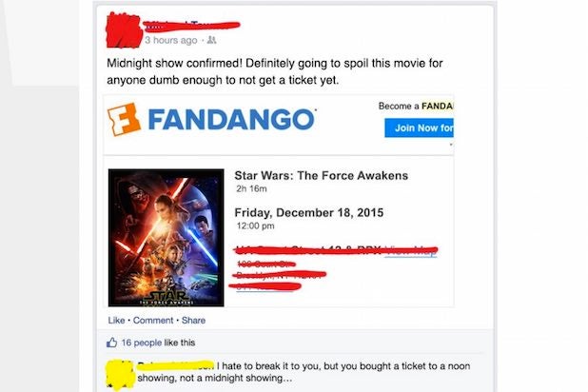This screenshot has width=588, height=392.
Task: Click the Fandango orange ticket logo icon
Action: [124, 119]
